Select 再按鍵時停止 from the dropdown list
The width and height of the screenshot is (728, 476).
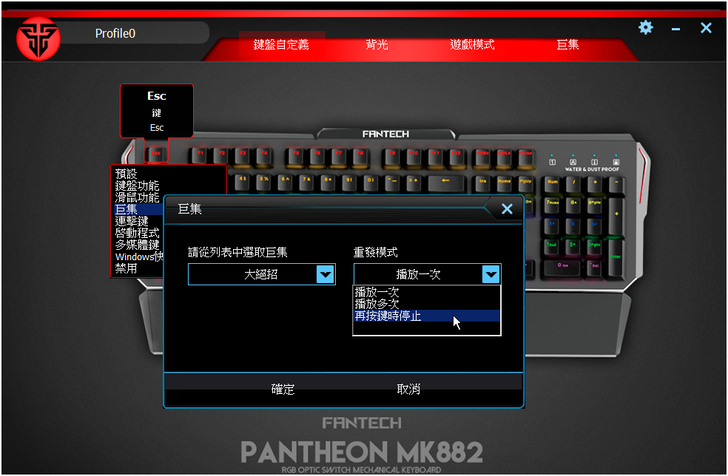tap(427, 316)
